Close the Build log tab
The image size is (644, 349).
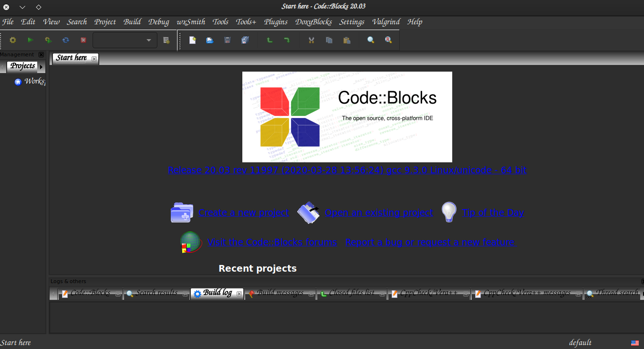pos(239,294)
